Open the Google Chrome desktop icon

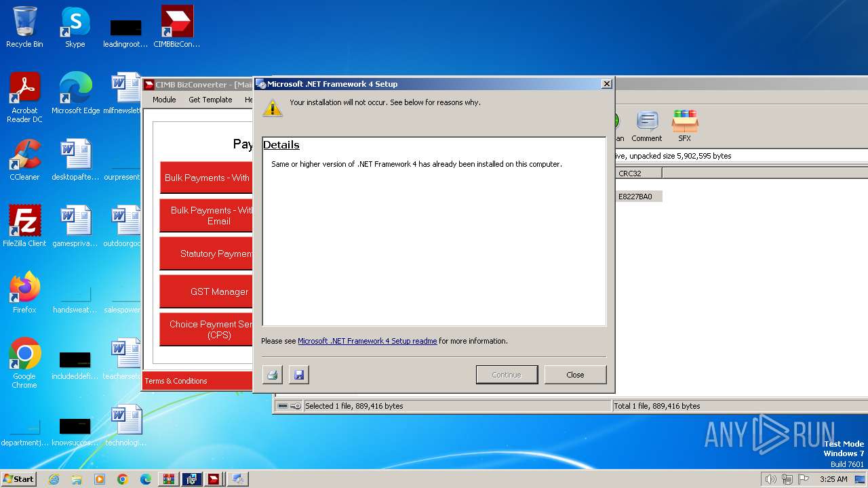24,363
